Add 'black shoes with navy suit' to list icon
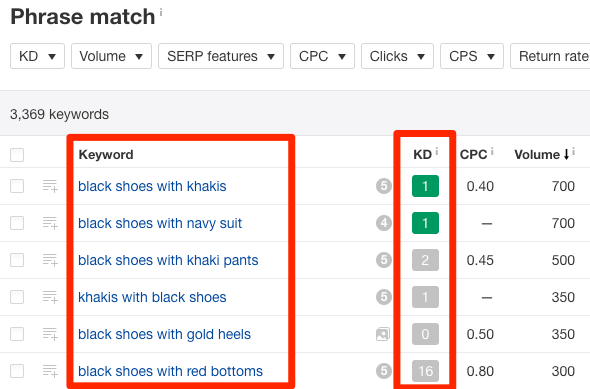590x389 pixels. tap(50, 223)
